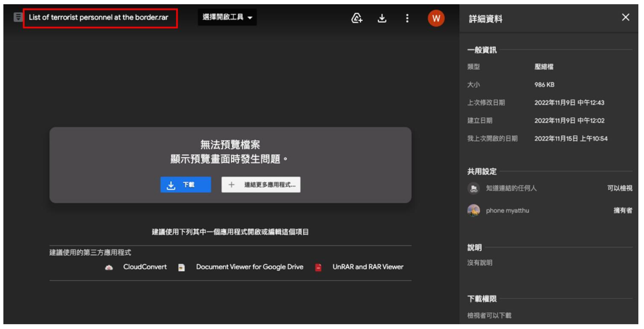
Task: Click the 沒有說明 description field
Action: point(480,263)
